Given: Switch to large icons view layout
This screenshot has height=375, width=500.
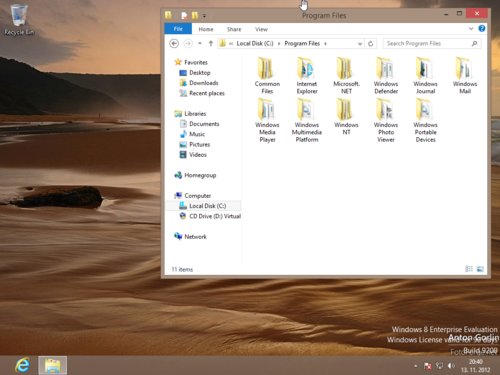Looking at the screenshot, I should [x=480, y=269].
